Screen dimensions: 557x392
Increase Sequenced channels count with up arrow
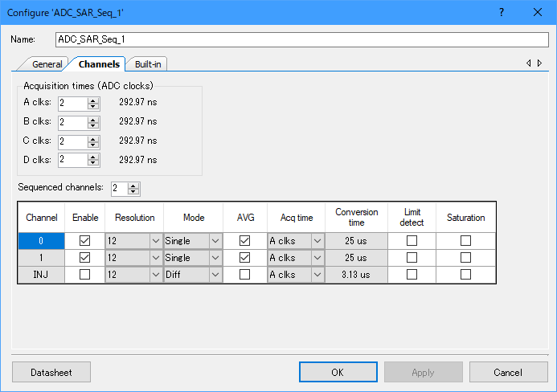pyautogui.click(x=133, y=185)
